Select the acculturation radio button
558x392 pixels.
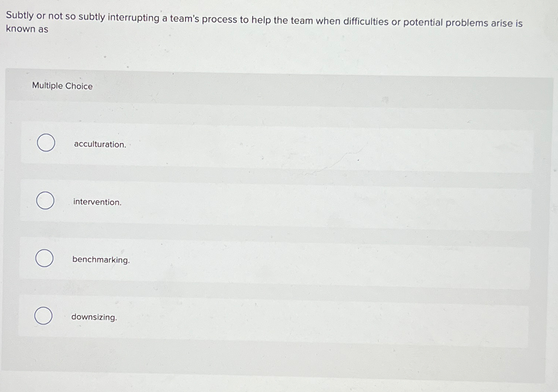click(45, 143)
